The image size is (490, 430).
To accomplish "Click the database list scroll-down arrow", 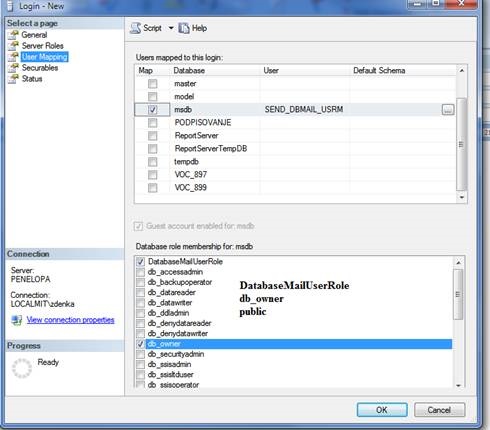I will 462,197.
